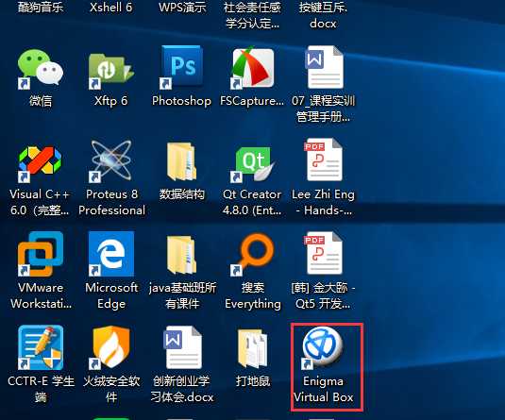Select the 07_课程实训管理手册 Word document icon
The width and height of the screenshot is (505, 420).
coord(324,67)
